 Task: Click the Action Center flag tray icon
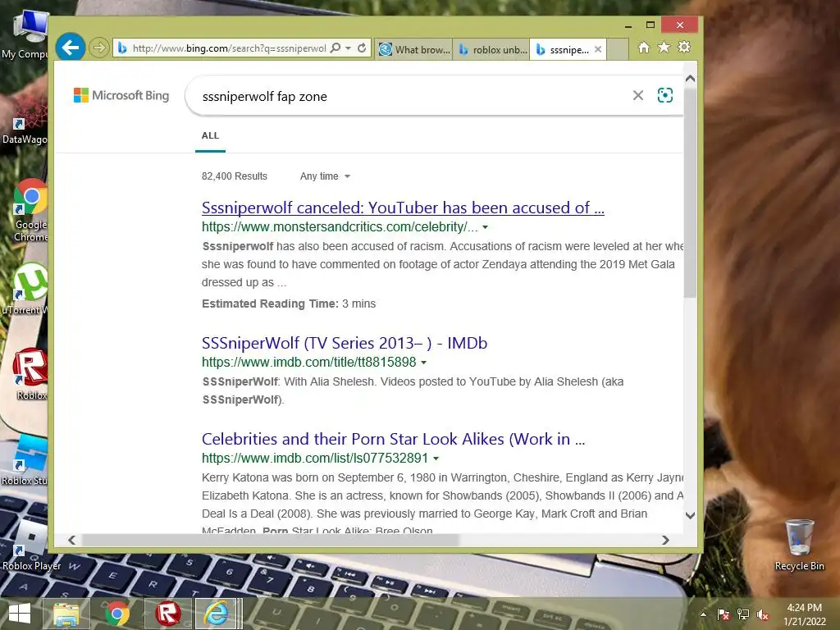[x=724, y=614]
